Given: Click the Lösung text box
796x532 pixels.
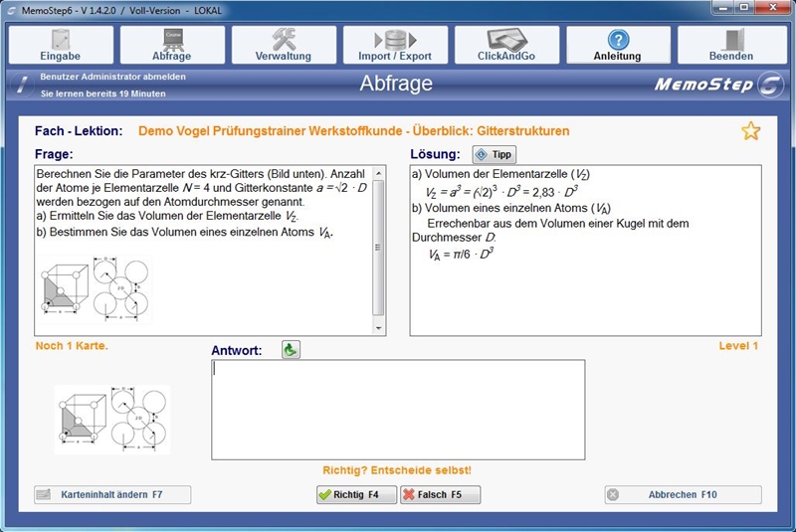Looking at the screenshot, I should click(585, 250).
